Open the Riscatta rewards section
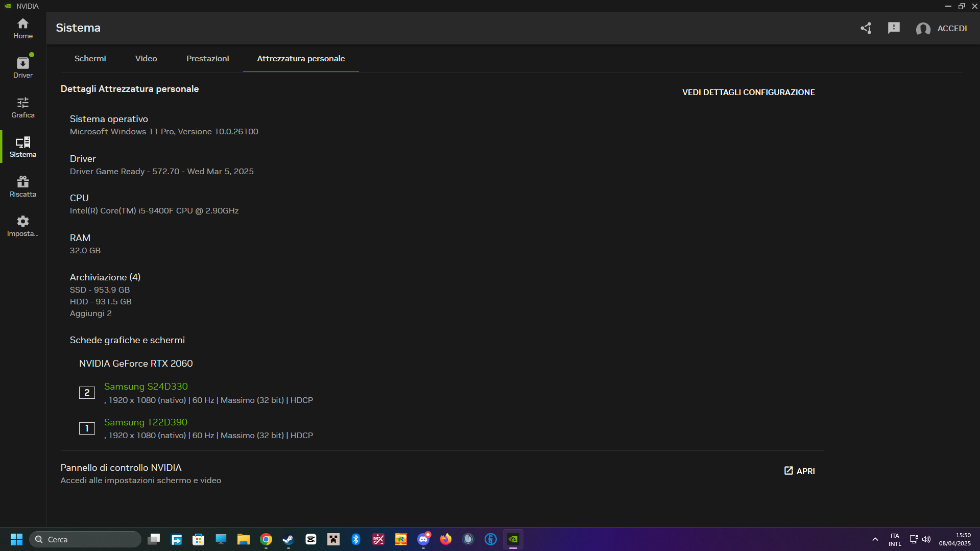 [23, 187]
